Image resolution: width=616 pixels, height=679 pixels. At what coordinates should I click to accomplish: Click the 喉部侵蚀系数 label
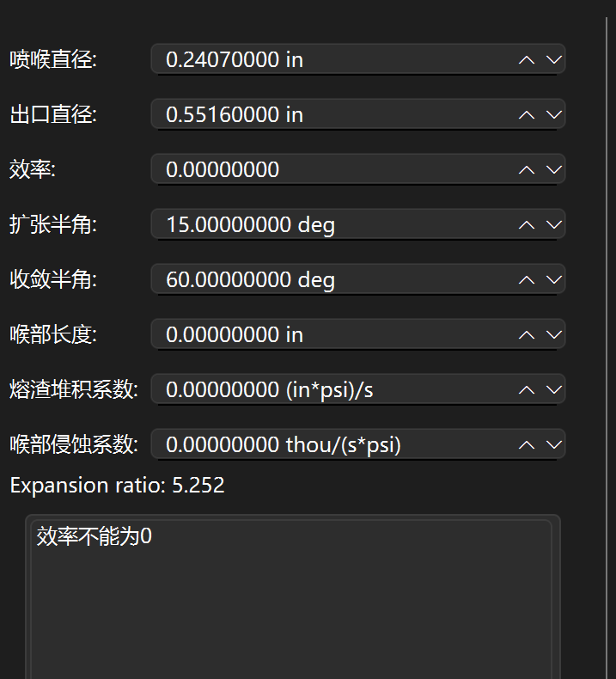[x=74, y=444]
